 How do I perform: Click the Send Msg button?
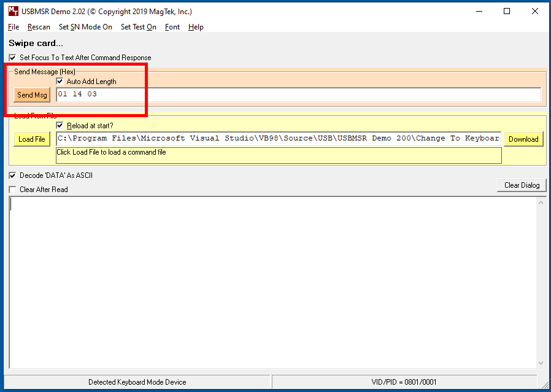(x=32, y=95)
